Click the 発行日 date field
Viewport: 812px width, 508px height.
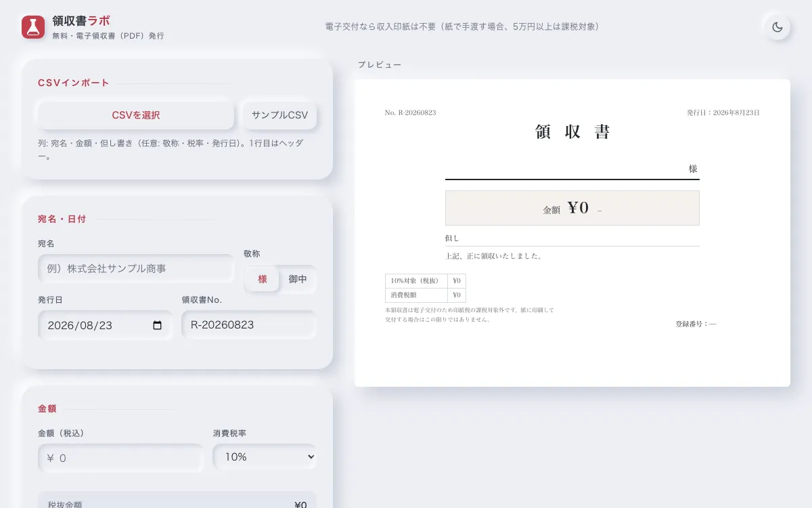coord(106,325)
